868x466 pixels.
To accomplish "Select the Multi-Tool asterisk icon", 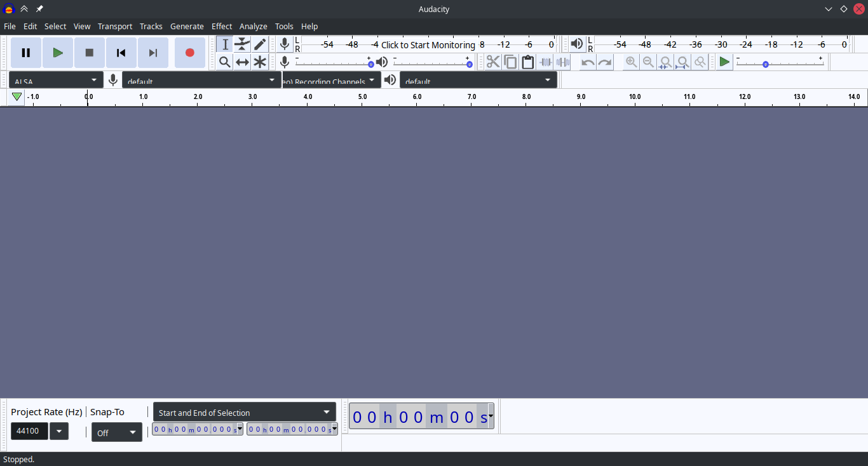I will (x=260, y=62).
